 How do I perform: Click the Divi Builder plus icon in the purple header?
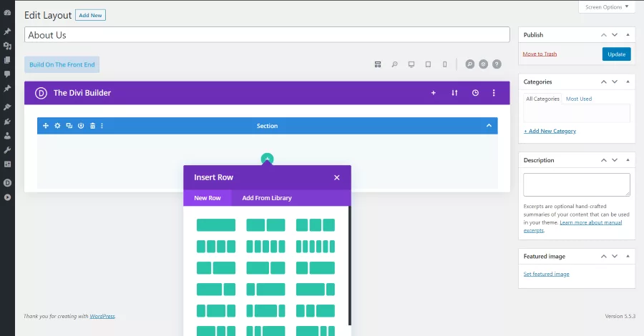[x=434, y=93]
